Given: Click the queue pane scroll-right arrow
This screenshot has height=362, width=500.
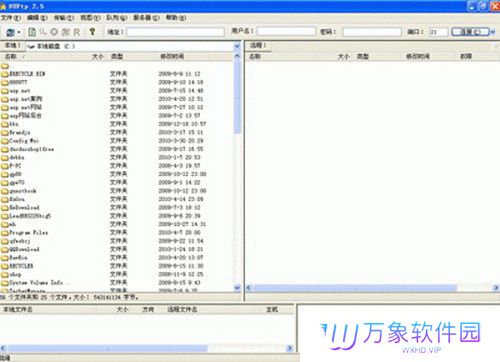Looking at the screenshot, I should (290, 348).
